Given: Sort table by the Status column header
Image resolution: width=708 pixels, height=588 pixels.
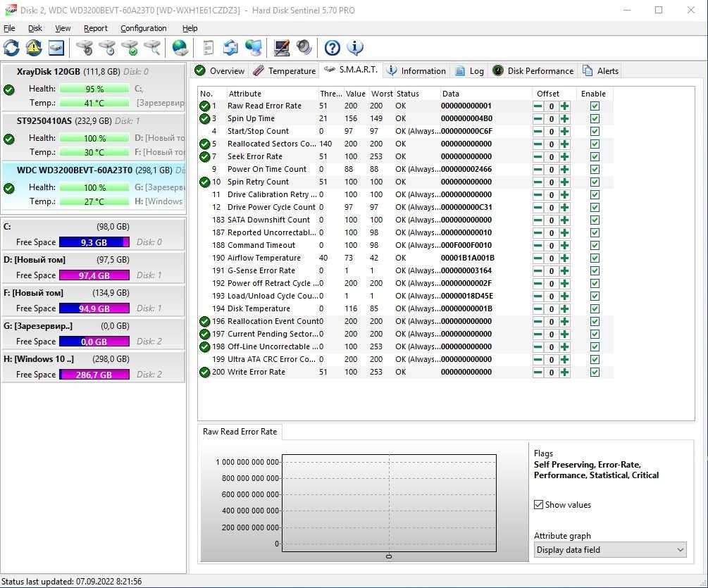Looking at the screenshot, I should 417,94.
